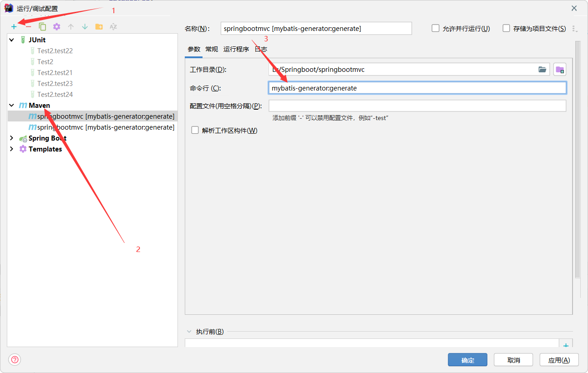588x373 pixels.
Task: Check the 存储为项目文件 checkbox
Action: (506, 28)
